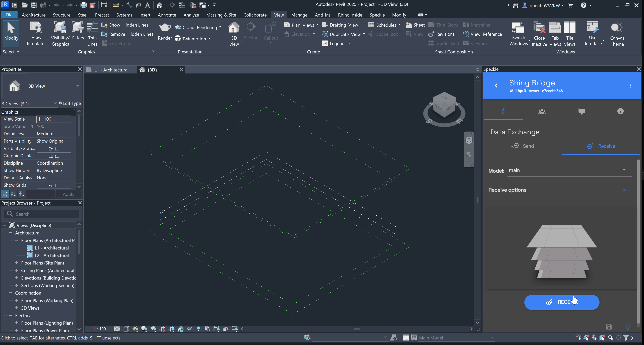This screenshot has width=644, height=345.
Task: Click the Apply button in Properties
Action: pyautogui.click(x=68, y=194)
